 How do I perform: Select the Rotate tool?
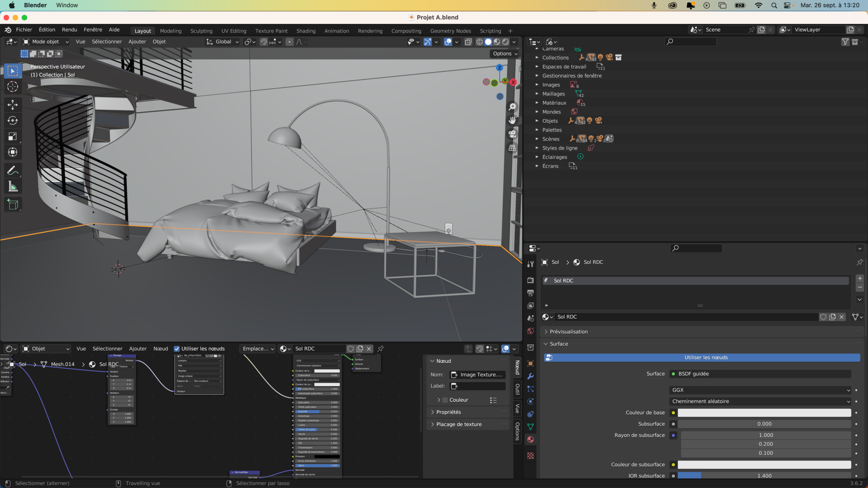click(x=13, y=121)
